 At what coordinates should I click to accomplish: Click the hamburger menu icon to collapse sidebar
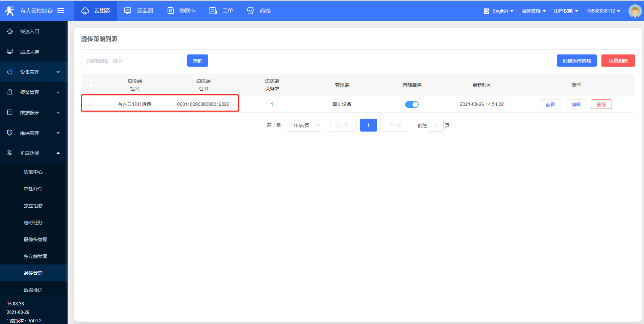[61, 10]
